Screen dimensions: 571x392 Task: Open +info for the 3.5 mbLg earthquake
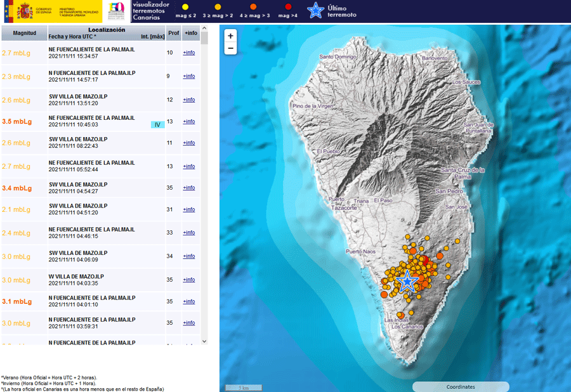[x=188, y=122]
